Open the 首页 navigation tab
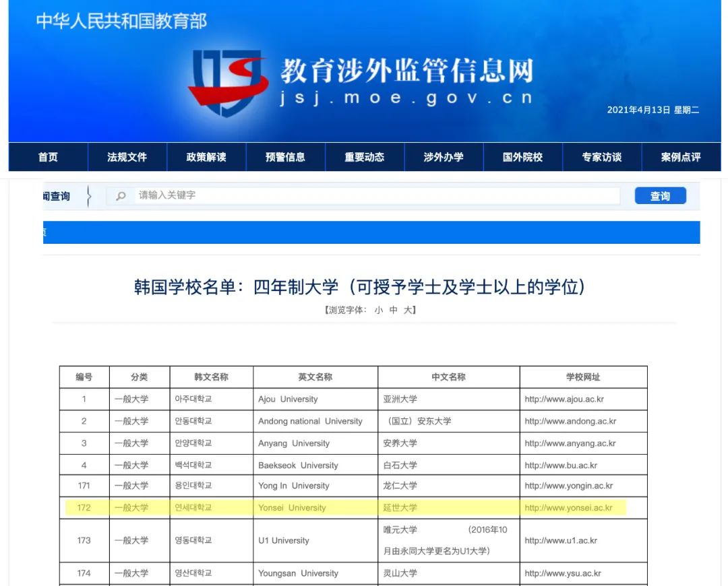The height and width of the screenshot is (586, 728). 48,157
